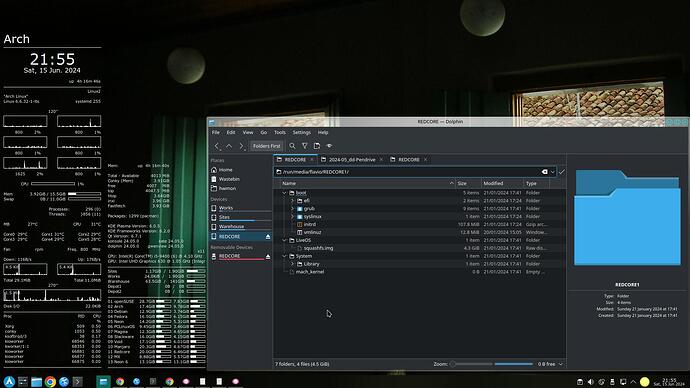690x388 pixels.
Task: Open the Arch application launcher on the taskbar
Action: 9,381
